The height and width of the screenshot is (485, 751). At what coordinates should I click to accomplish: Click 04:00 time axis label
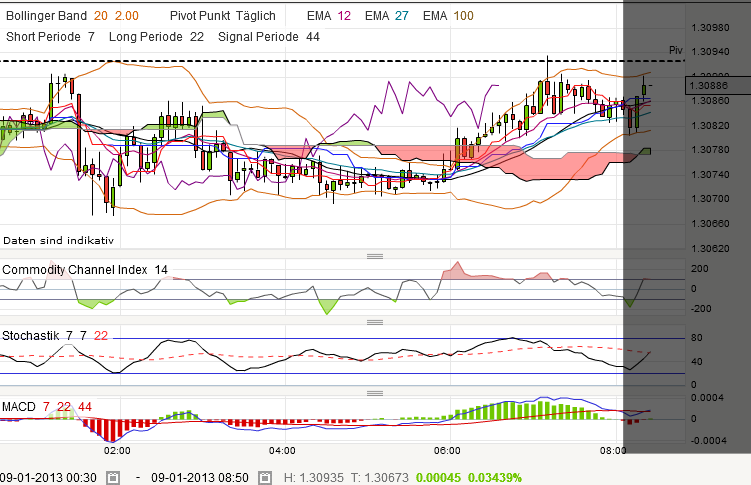[x=282, y=451]
